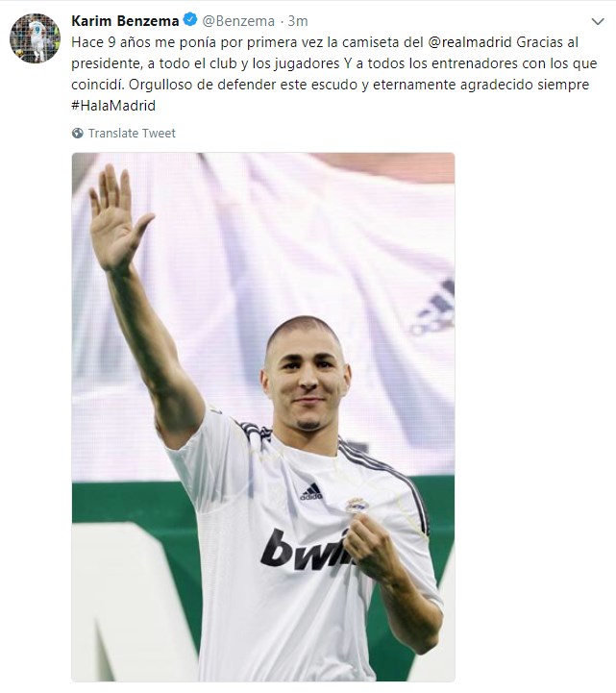616x693 pixels.
Task: Open the #HalaMadrid hashtag
Action: [x=113, y=106]
